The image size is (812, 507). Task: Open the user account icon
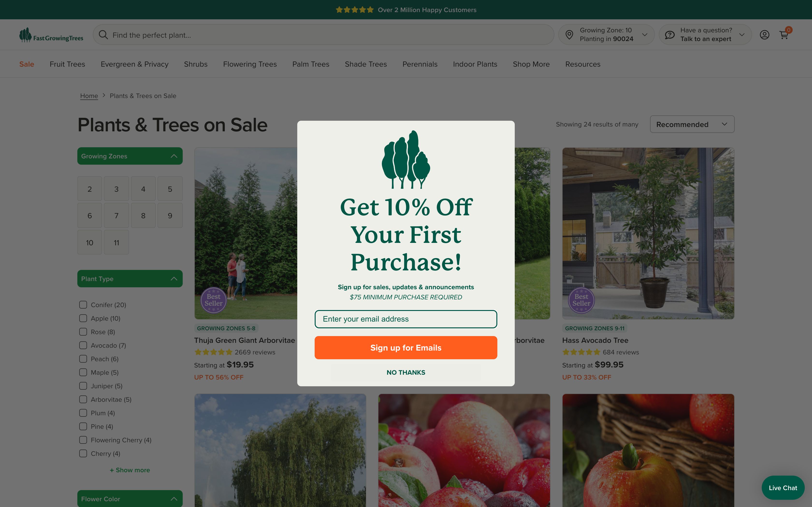click(x=764, y=35)
